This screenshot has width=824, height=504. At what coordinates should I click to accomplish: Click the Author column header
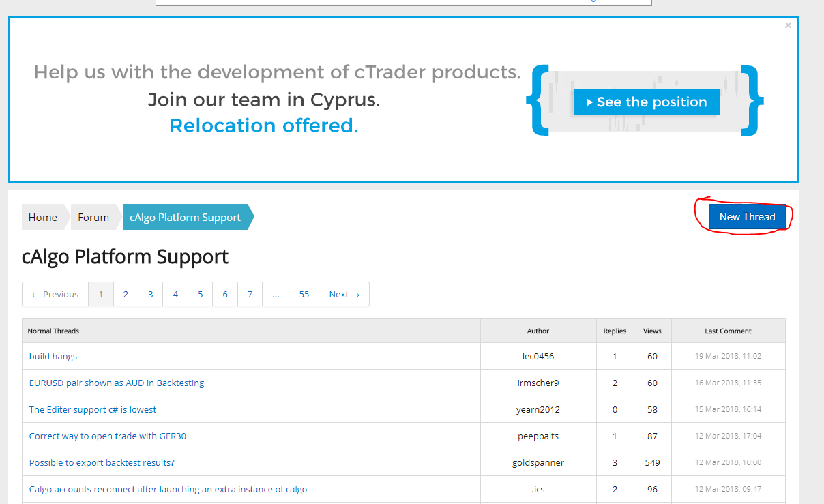[538, 331]
